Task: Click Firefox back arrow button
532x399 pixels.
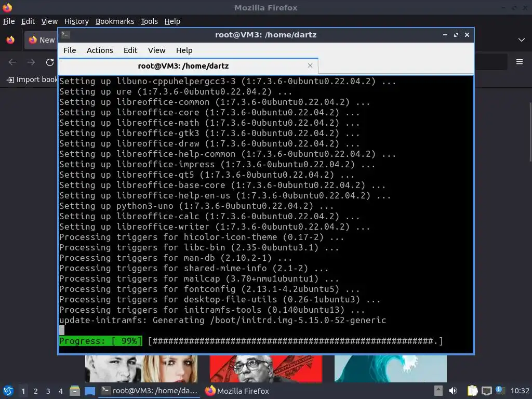Action: pyautogui.click(x=12, y=62)
